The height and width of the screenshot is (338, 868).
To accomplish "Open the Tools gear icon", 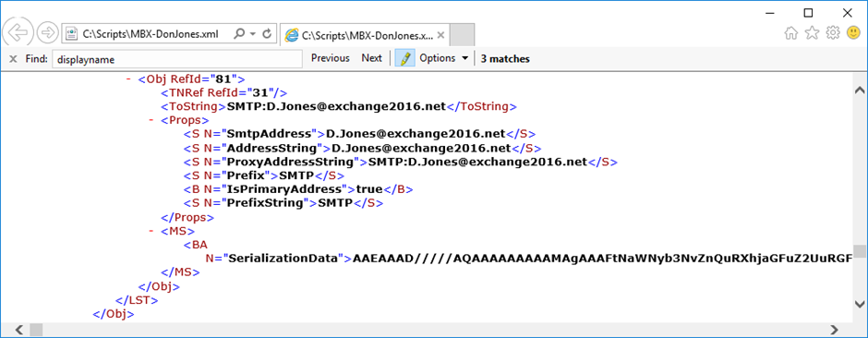I will tap(833, 34).
